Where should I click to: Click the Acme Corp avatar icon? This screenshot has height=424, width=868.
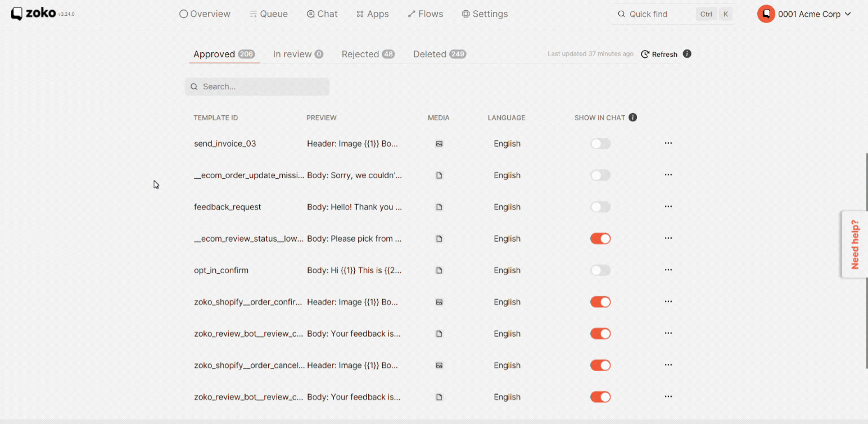[766, 14]
